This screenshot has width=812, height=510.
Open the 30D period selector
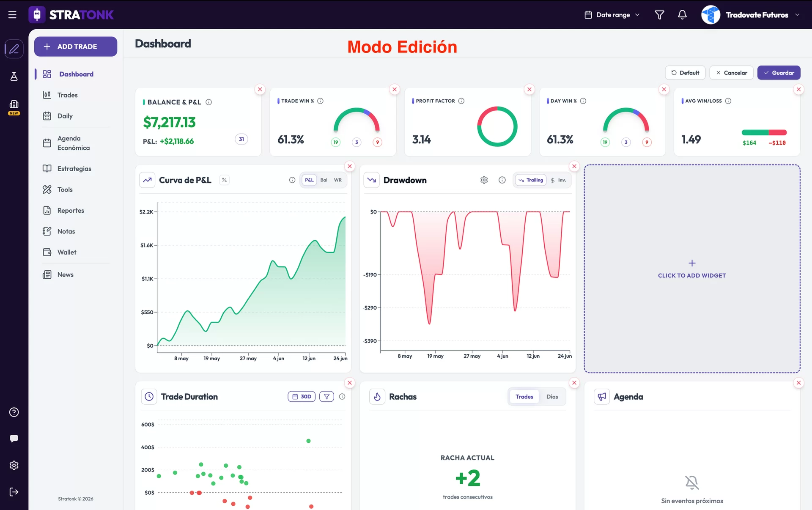coord(302,397)
